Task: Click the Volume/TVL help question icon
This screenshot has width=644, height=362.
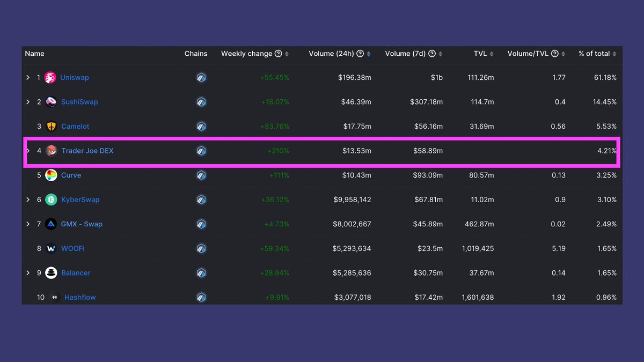Action: point(555,54)
